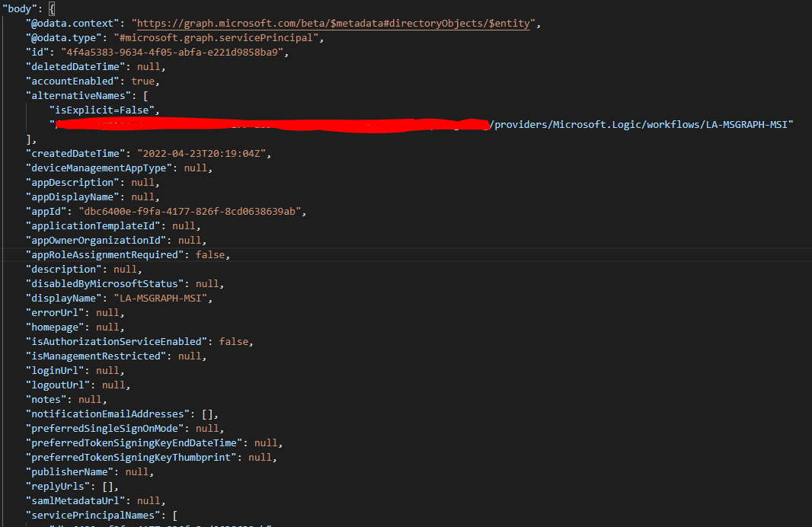Image resolution: width=812 pixels, height=527 pixels.
Task: Click the alternativeNames opening bracket
Action: tap(145, 96)
